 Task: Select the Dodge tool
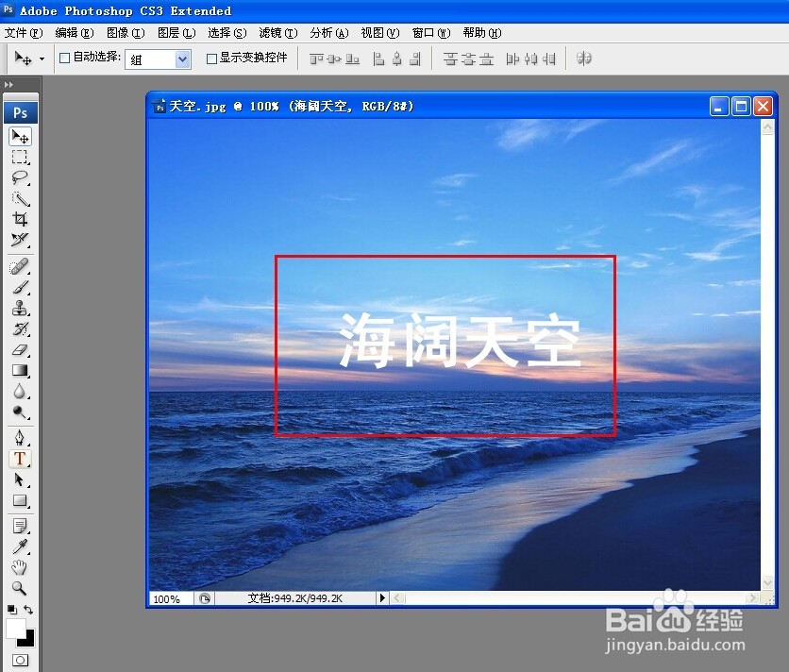click(x=20, y=412)
